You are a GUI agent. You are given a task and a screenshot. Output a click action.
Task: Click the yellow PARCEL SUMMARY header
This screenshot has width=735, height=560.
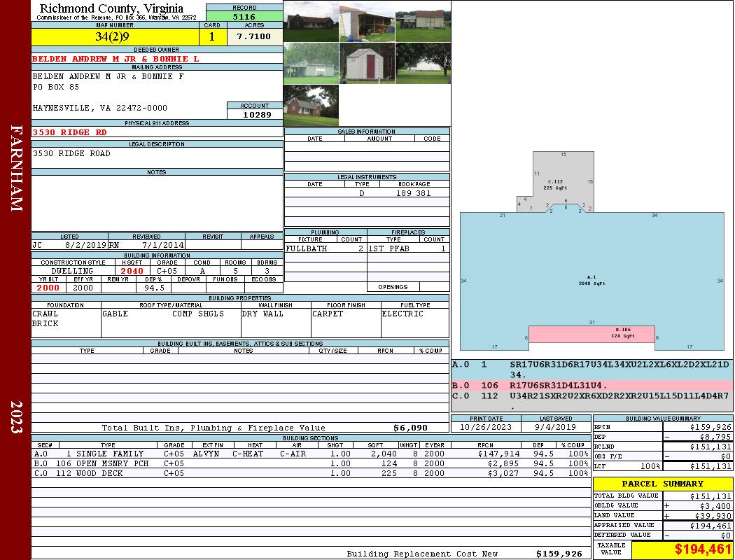(x=662, y=484)
